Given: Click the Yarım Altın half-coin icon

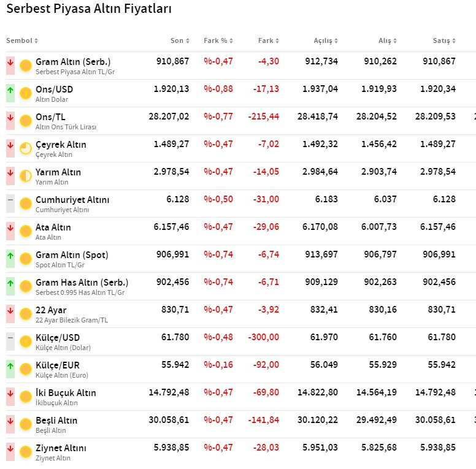Looking at the screenshot, I should coord(26,176).
